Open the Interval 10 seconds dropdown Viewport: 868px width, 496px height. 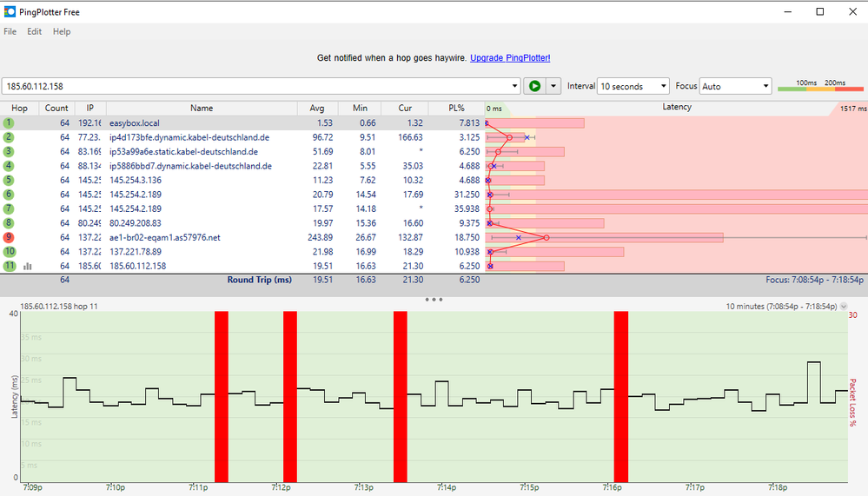pyautogui.click(x=633, y=86)
